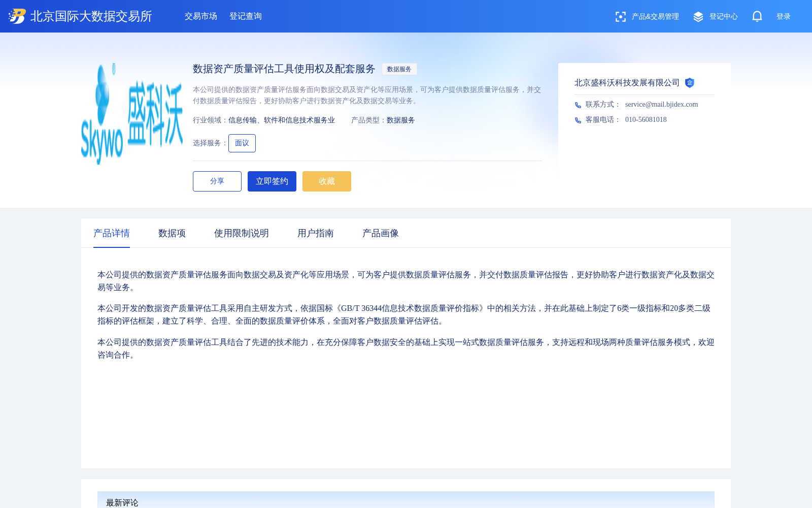Click the 登记中心 layers icon
The height and width of the screenshot is (508, 812).
click(x=698, y=17)
